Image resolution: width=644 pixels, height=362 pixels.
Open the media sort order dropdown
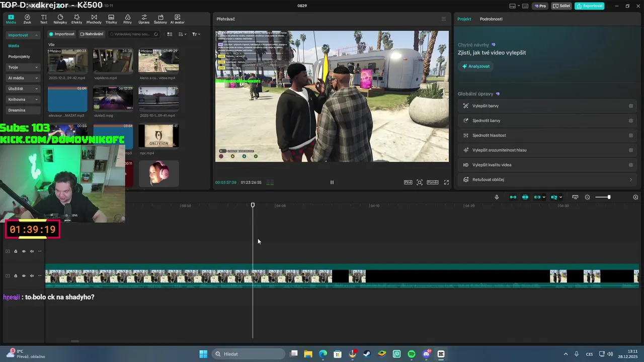183,34
